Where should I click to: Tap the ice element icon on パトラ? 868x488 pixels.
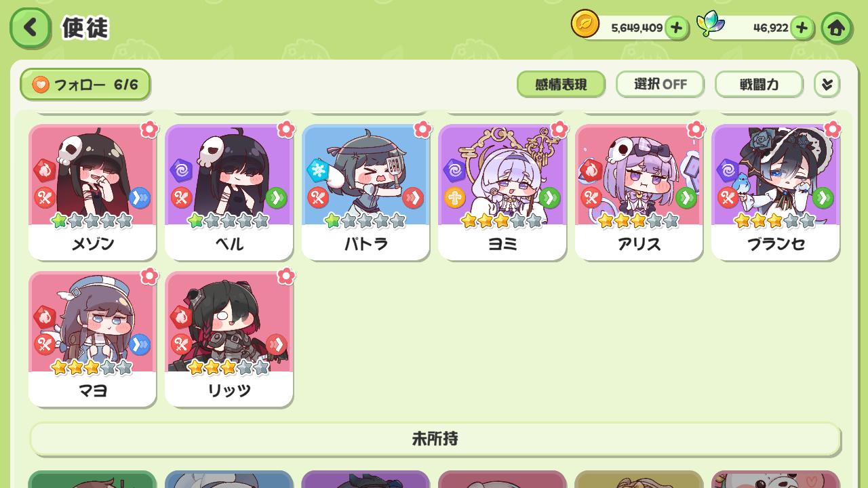coord(317,169)
